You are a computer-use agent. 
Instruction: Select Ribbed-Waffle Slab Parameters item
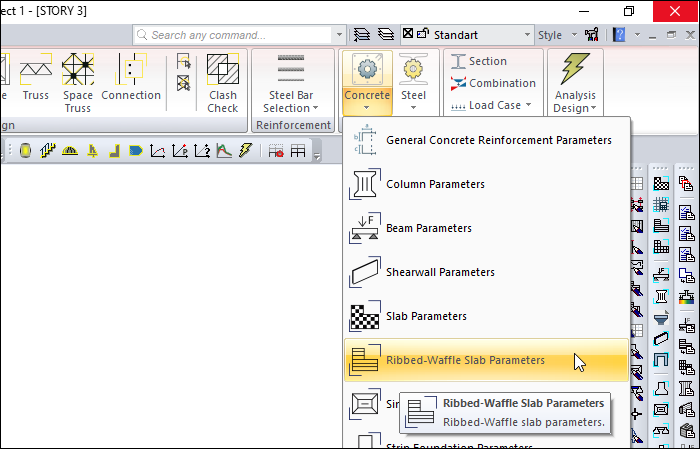click(465, 360)
